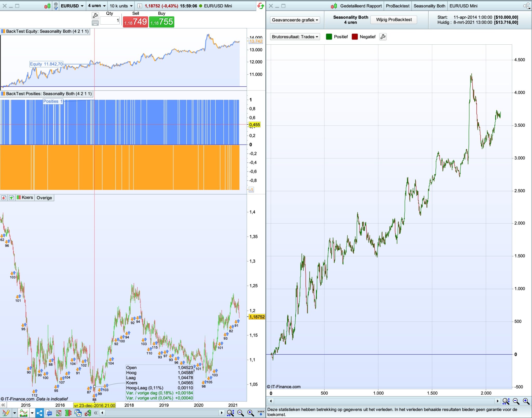
Task: Open the Gedetailleerd Rapport tab
Action: [361, 6]
